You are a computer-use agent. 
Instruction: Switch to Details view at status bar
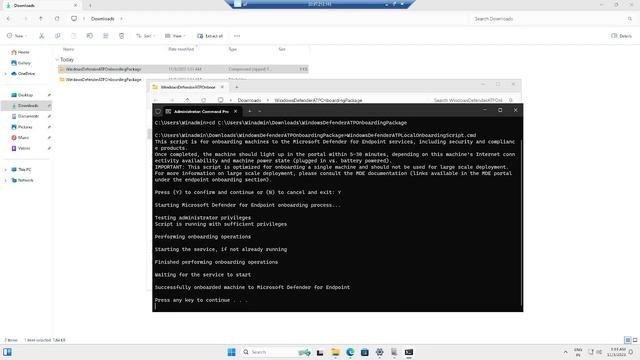(x=627, y=340)
